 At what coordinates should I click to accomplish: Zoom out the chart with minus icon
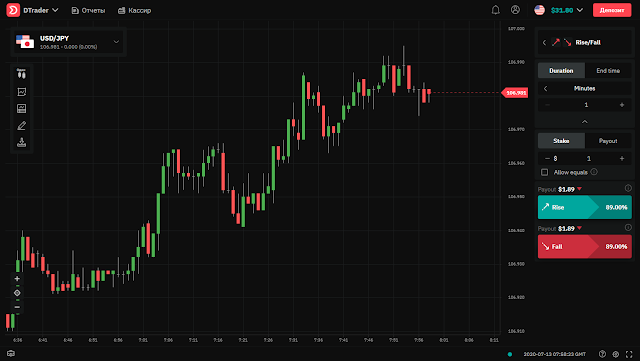coord(17,307)
